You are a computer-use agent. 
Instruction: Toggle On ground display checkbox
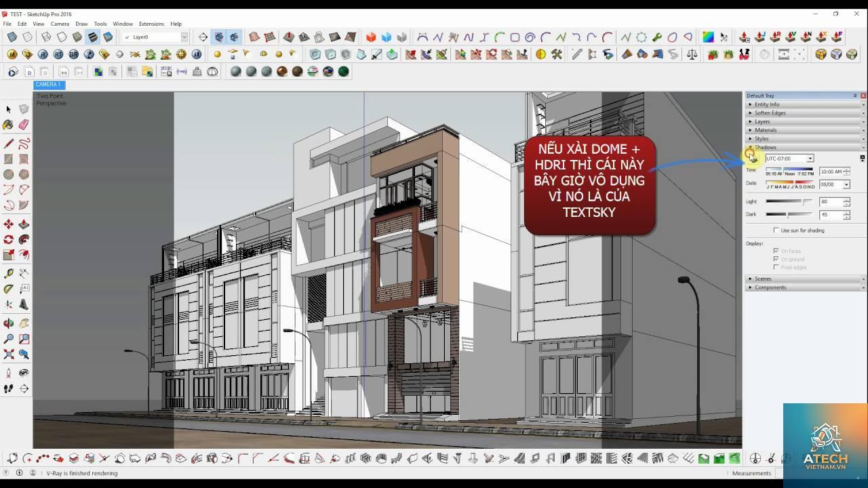(776, 259)
